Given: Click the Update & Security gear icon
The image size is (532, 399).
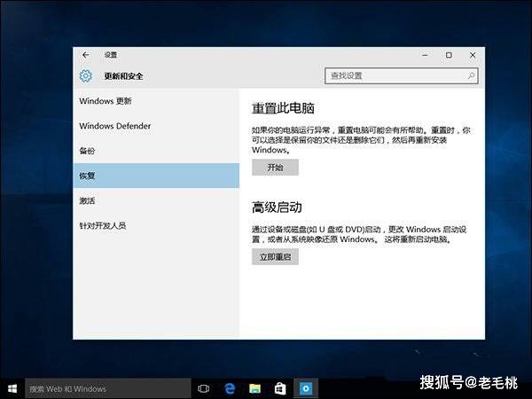Looking at the screenshot, I should pos(86,76).
